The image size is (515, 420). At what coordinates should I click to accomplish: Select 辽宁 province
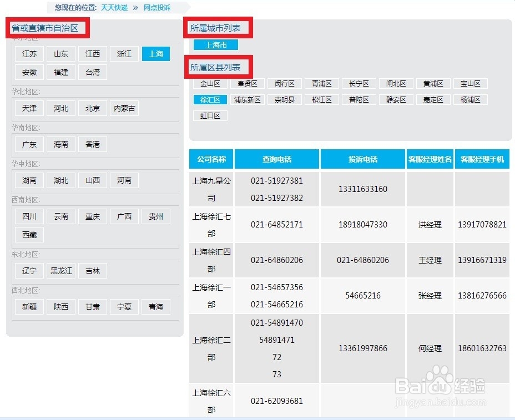point(29,271)
